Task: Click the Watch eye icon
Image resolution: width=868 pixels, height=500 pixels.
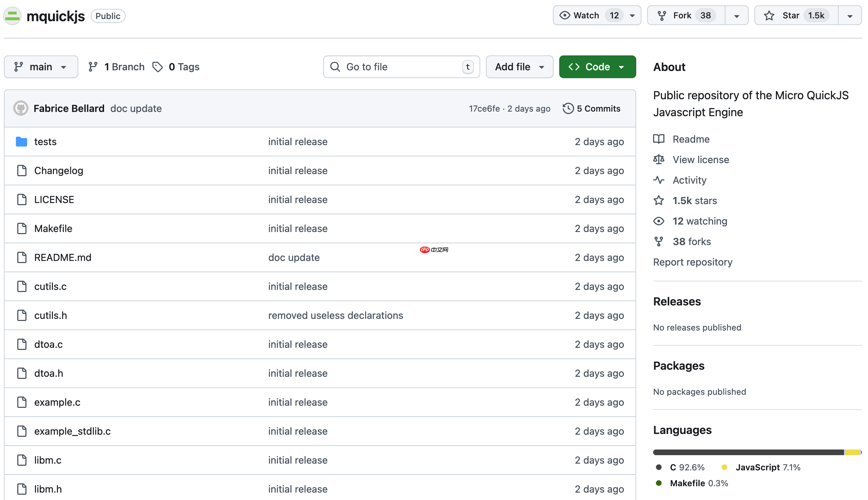Action: pyautogui.click(x=565, y=15)
